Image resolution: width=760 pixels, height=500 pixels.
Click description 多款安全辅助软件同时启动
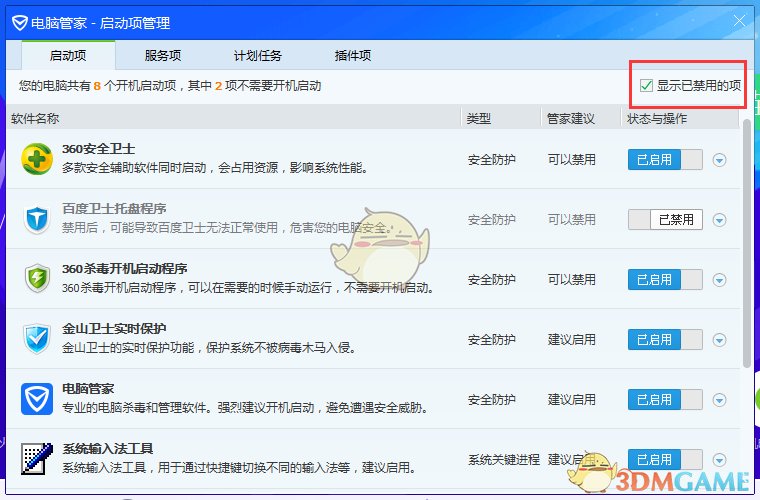pyautogui.click(x=215, y=168)
